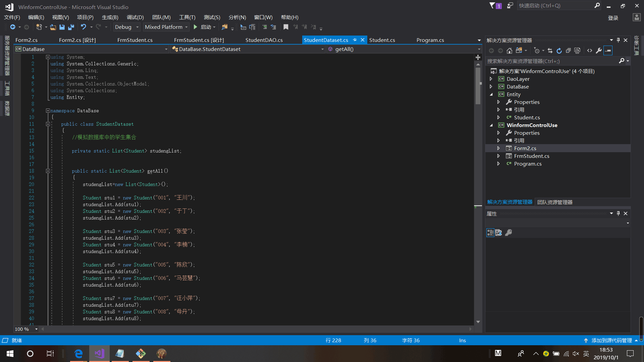Click Refresh icon in Solution Explorer
The width and height of the screenshot is (644, 362).
(x=559, y=51)
